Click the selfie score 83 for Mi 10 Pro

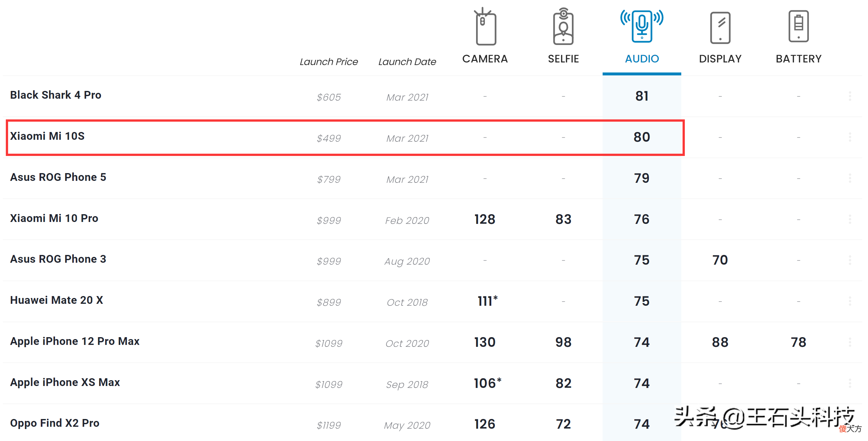point(563,219)
